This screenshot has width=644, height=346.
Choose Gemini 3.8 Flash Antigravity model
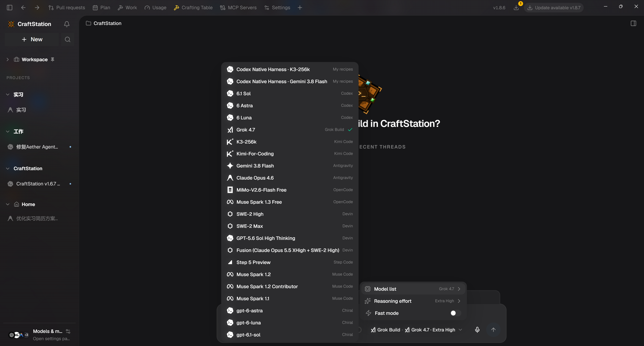[290, 166]
